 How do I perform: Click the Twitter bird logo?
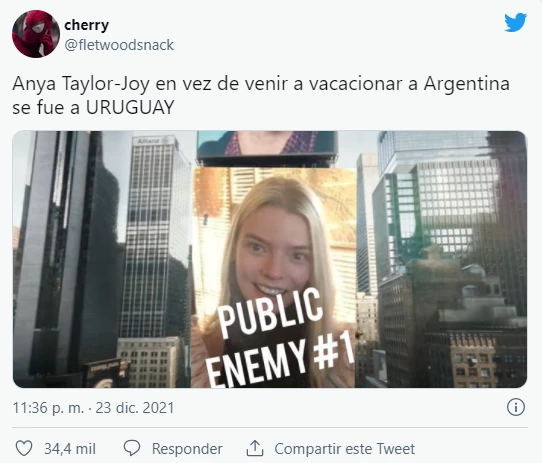(x=515, y=22)
